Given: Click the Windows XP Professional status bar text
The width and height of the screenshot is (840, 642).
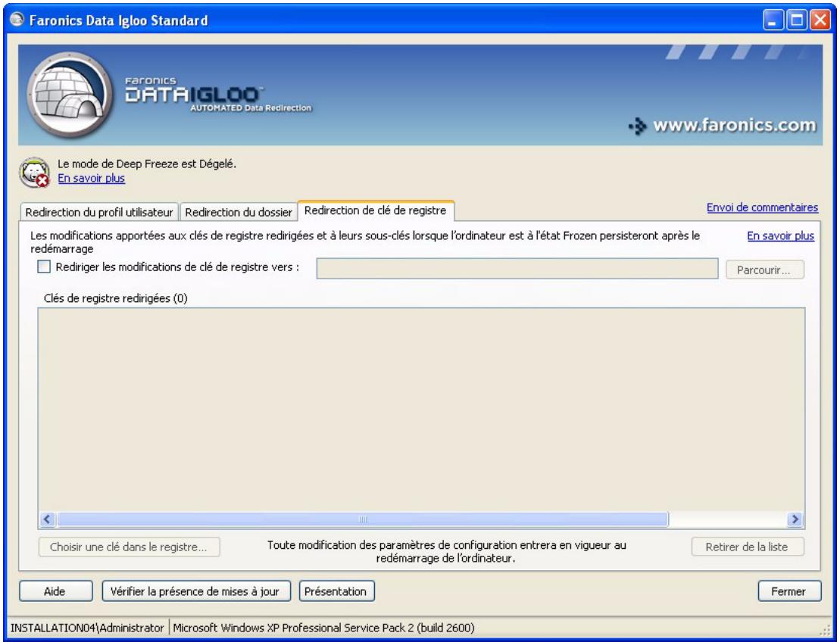Looking at the screenshot, I should point(323,628).
